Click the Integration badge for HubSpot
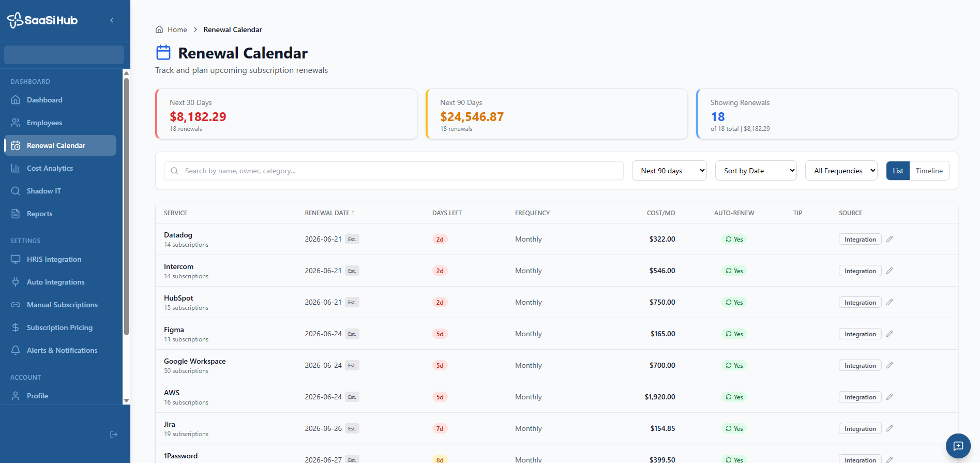The image size is (980, 463). click(860, 303)
